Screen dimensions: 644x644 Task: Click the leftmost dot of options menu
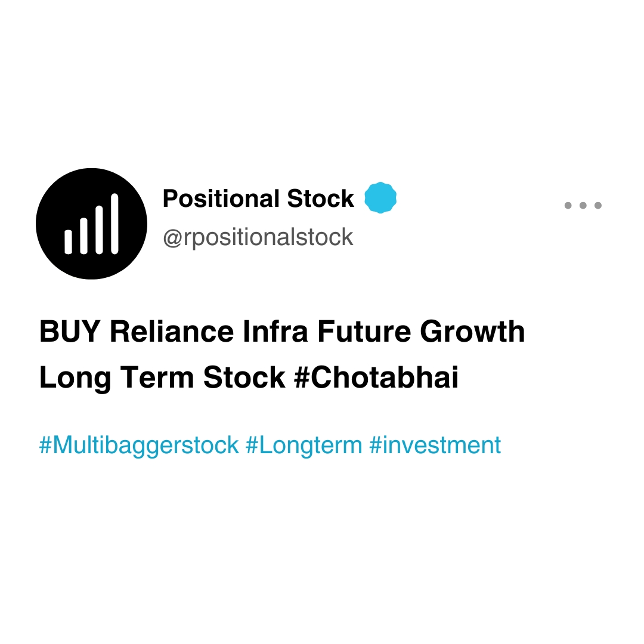568,206
